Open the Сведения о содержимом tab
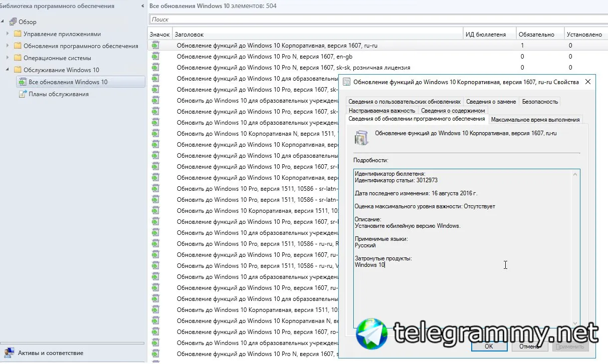608x364 pixels. coord(453,110)
